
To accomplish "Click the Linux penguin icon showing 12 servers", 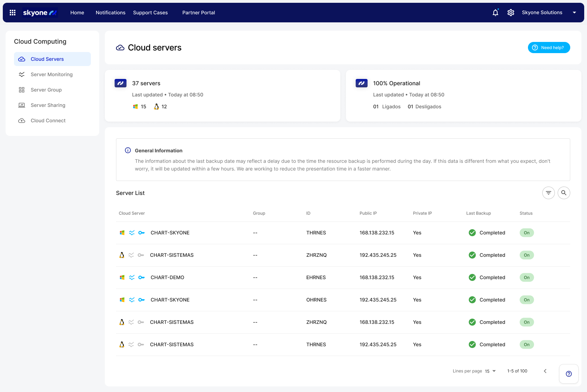I will 157,107.
